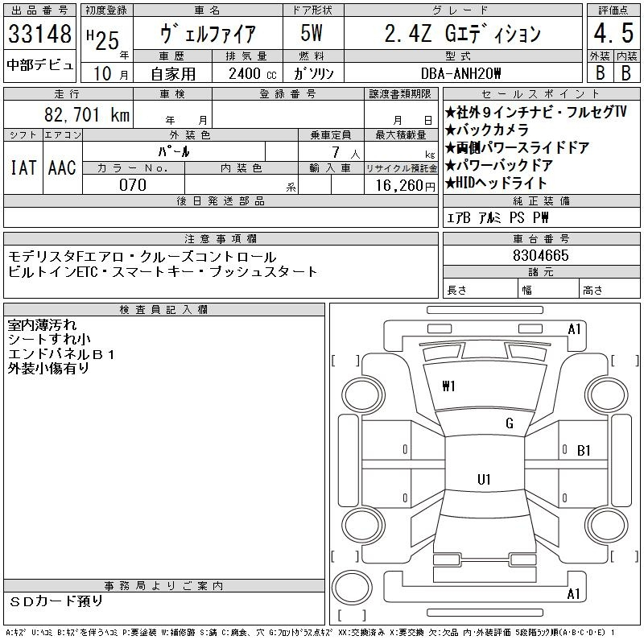Click the セールスポイント header
The image size is (644, 644).
coord(541,94)
